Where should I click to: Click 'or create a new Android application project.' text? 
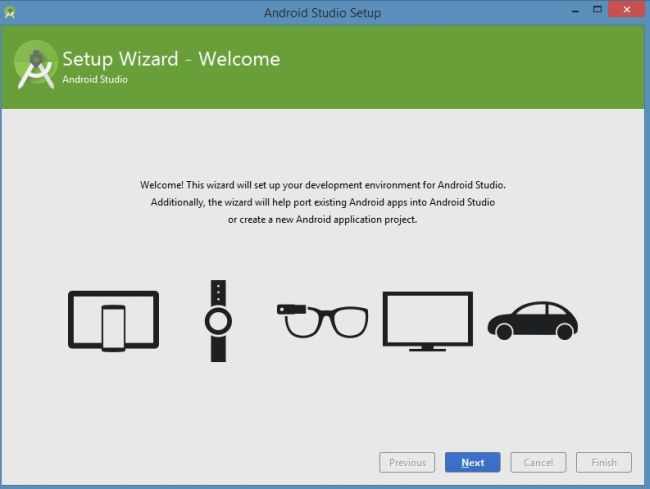point(323,220)
